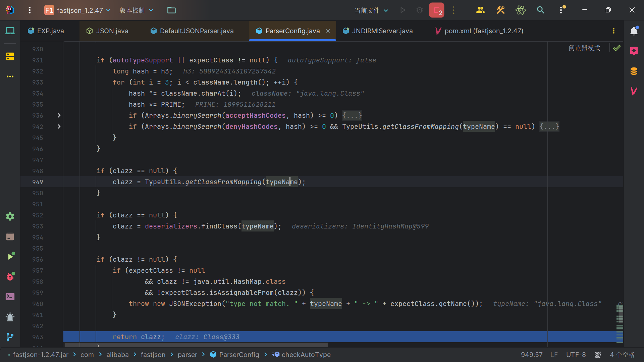Expand the {...} placeholder after acceptHashCodes
The width and height of the screenshot is (644, 362).
click(352, 115)
